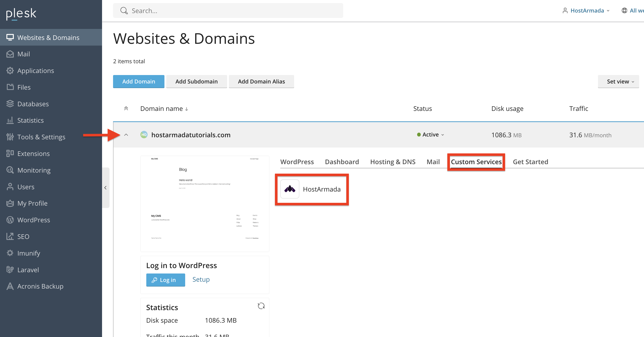The height and width of the screenshot is (337, 644).
Task: Open the Set view dropdown
Action: click(x=618, y=81)
